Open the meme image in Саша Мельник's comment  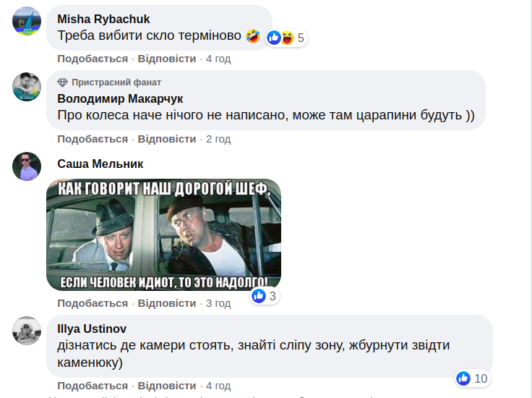pyautogui.click(x=163, y=234)
